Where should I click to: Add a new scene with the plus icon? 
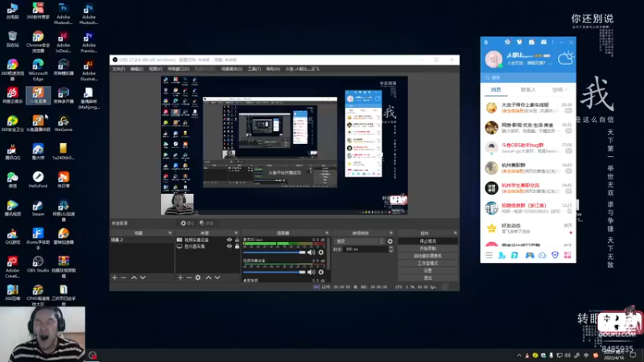(114, 278)
